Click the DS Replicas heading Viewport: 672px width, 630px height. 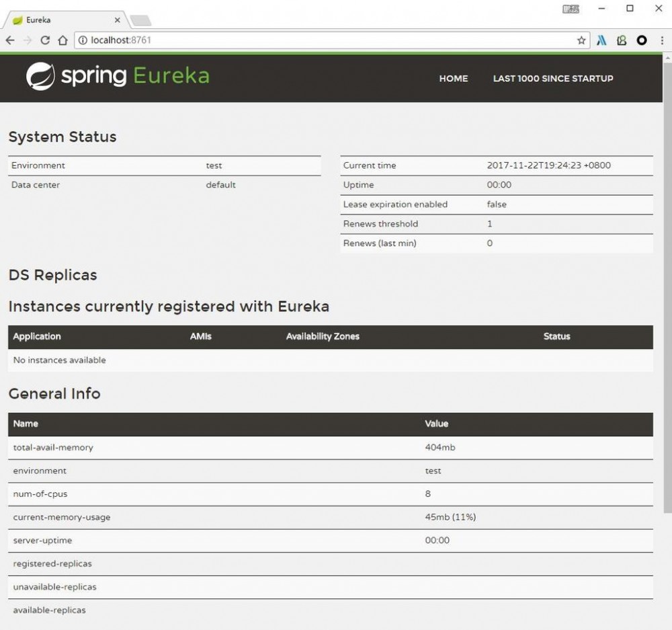(x=52, y=275)
